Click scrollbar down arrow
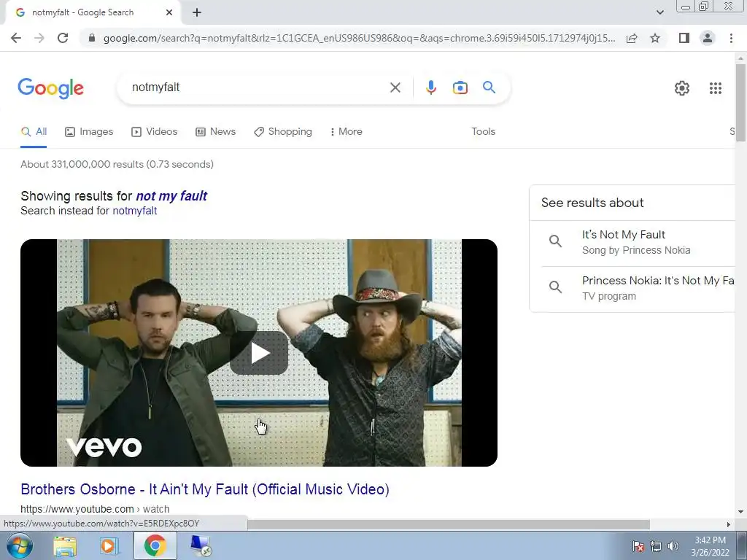Viewport: 747px width, 560px height. [740, 513]
